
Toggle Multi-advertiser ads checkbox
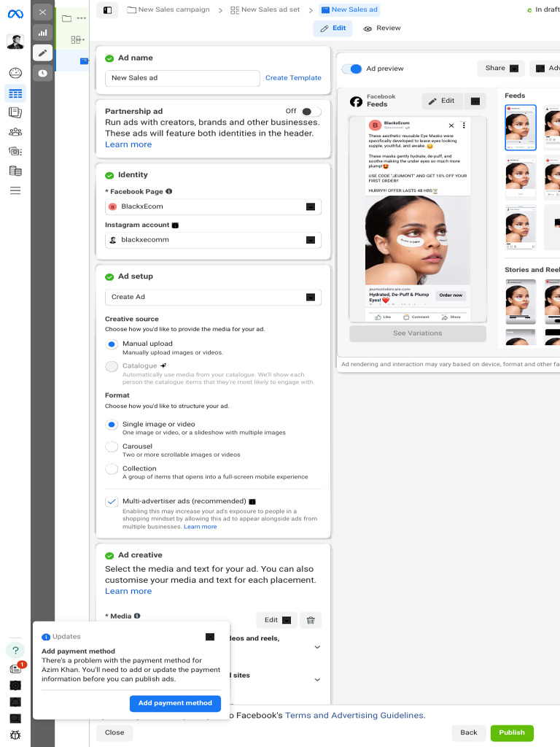(112, 502)
